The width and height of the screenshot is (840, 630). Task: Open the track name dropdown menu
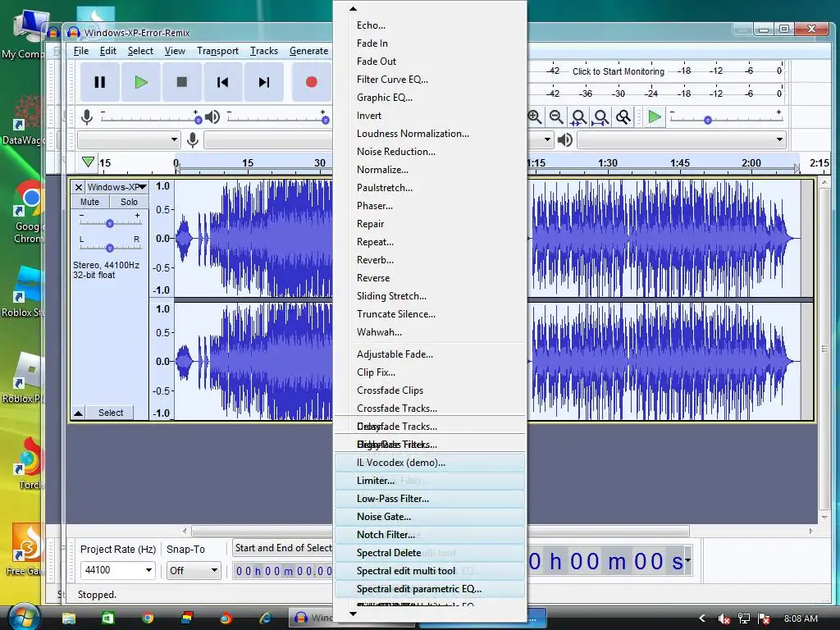(x=116, y=187)
